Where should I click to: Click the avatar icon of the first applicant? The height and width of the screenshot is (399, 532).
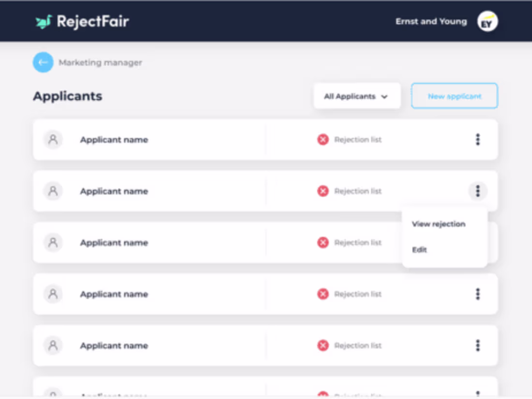(x=53, y=139)
